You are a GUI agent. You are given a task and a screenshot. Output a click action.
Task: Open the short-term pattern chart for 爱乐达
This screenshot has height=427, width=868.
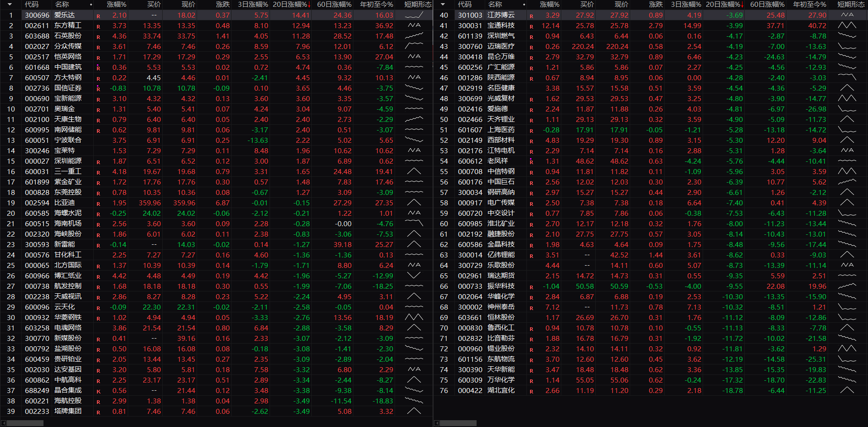tap(414, 15)
